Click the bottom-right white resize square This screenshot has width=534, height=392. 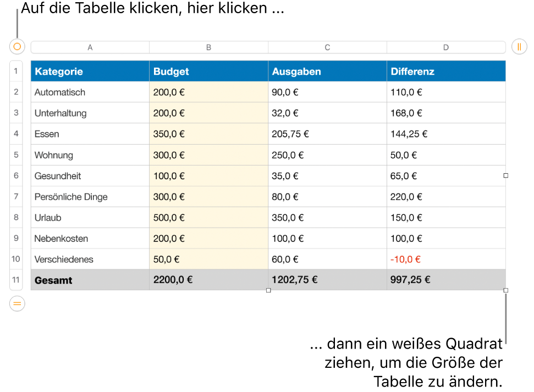pos(506,290)
